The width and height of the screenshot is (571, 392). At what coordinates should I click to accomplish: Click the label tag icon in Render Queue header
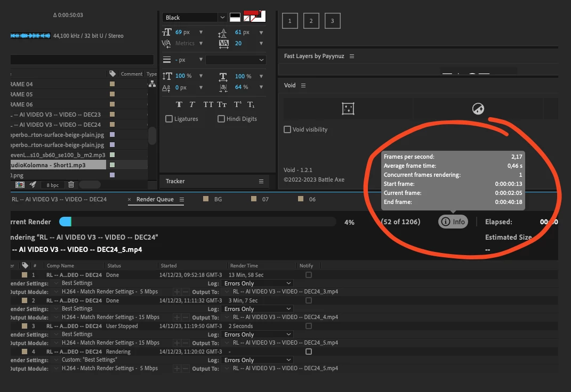pyautogui.click(x=25, y=265)
